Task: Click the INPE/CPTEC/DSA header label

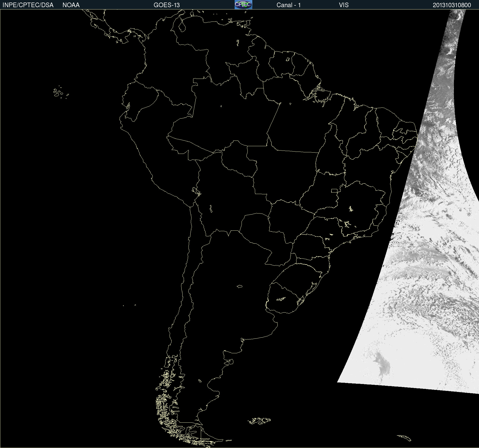Action: pyautogui.click(x=28, y=5)
